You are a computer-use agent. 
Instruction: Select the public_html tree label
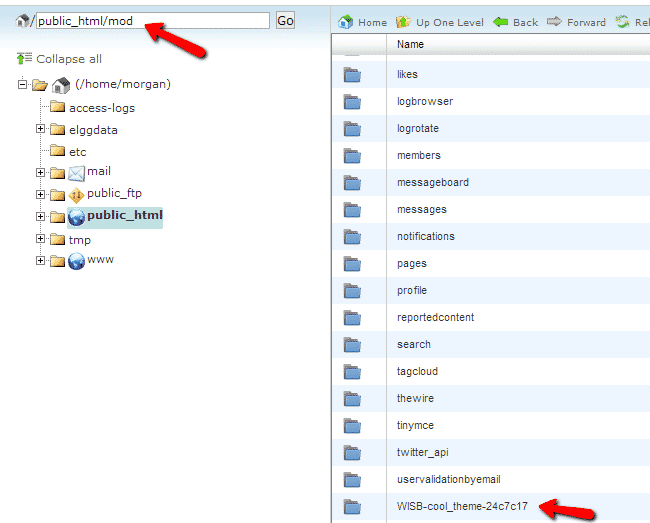[125, 215]
